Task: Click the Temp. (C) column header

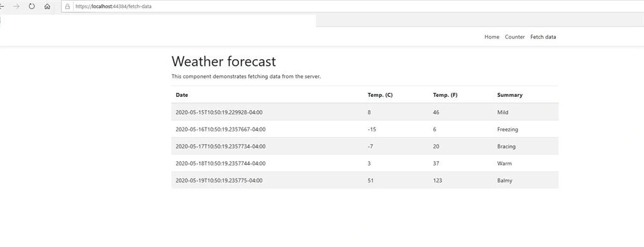Action: click(380, 95)
